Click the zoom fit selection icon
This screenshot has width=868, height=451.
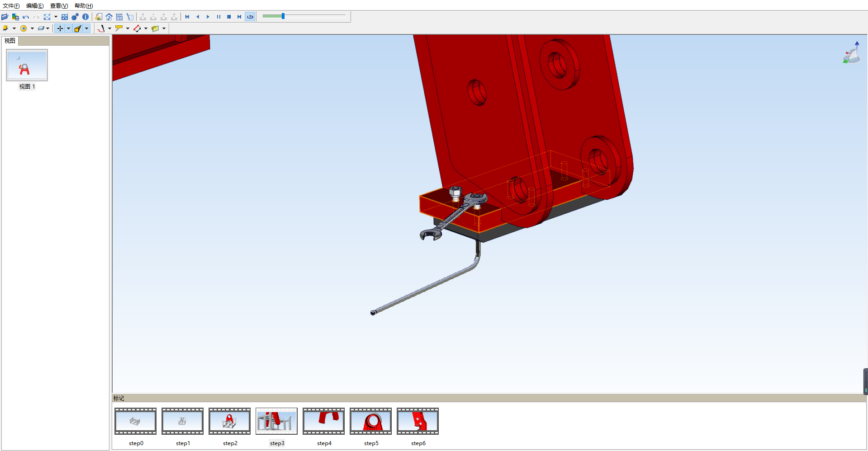click(47, 17)
